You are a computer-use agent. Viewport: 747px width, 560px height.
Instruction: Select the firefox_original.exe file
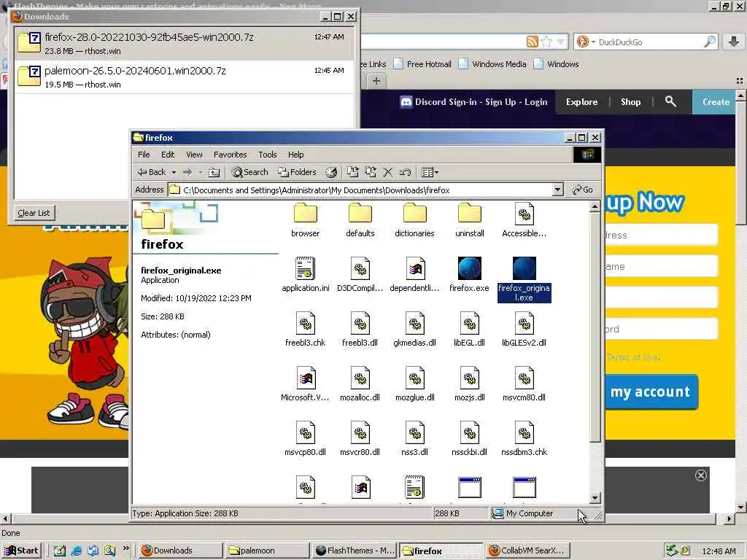[x=524, y=279]
